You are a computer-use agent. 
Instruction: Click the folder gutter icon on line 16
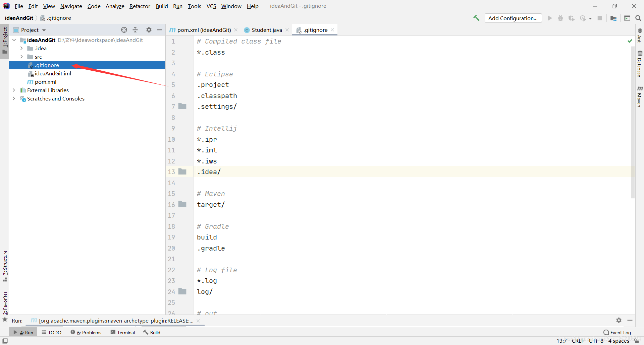pos(182,204)
